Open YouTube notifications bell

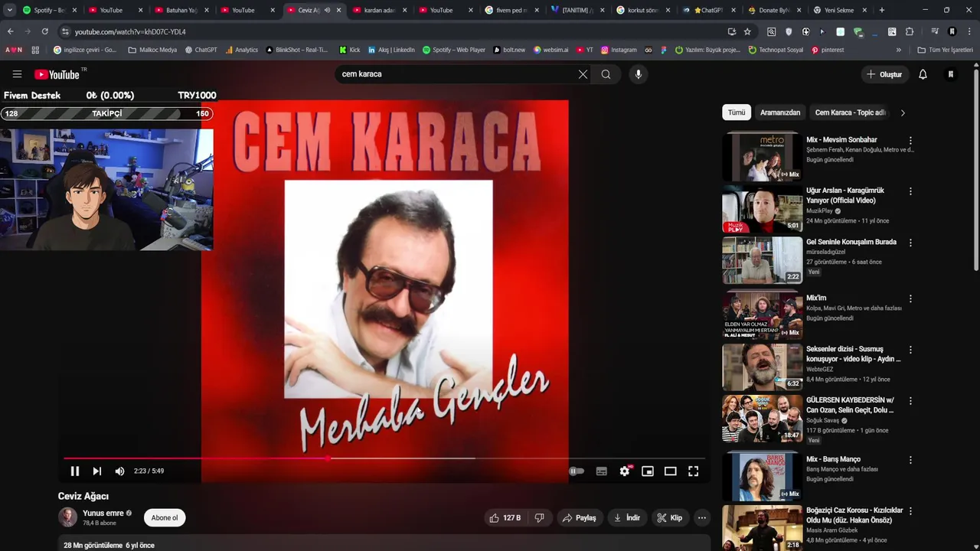pos(923,74)
